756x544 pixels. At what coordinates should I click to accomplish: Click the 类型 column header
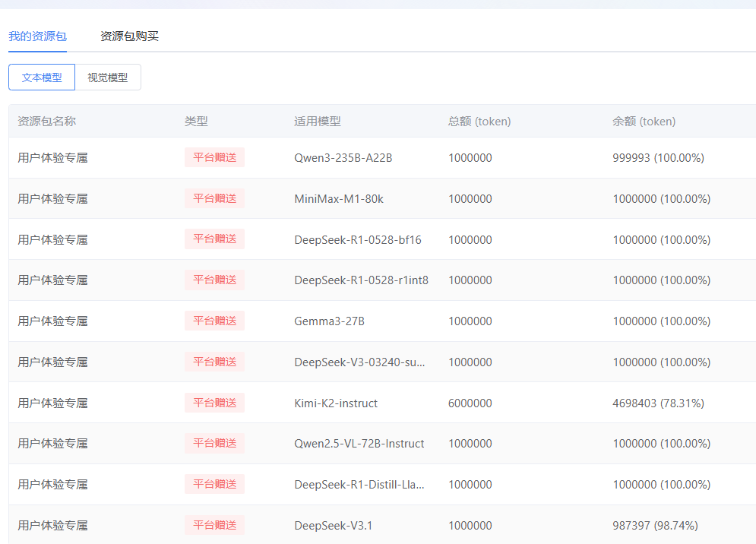(x=196, y=121)
